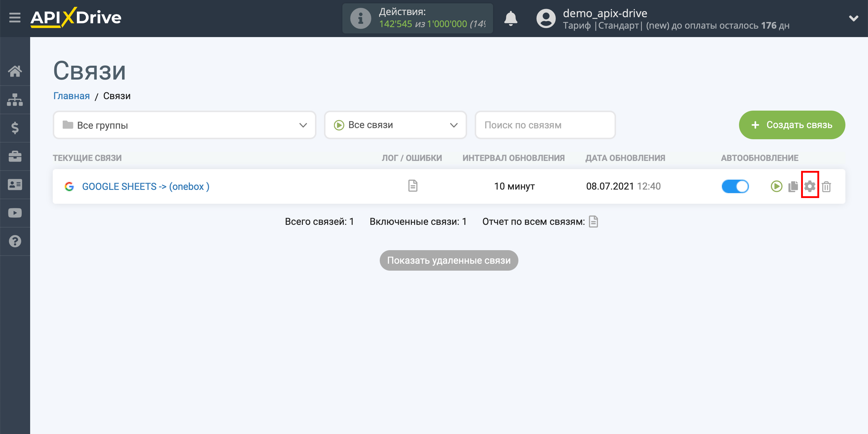
Task: Click 'Показать удаленные связи' button
Action: 449,260
